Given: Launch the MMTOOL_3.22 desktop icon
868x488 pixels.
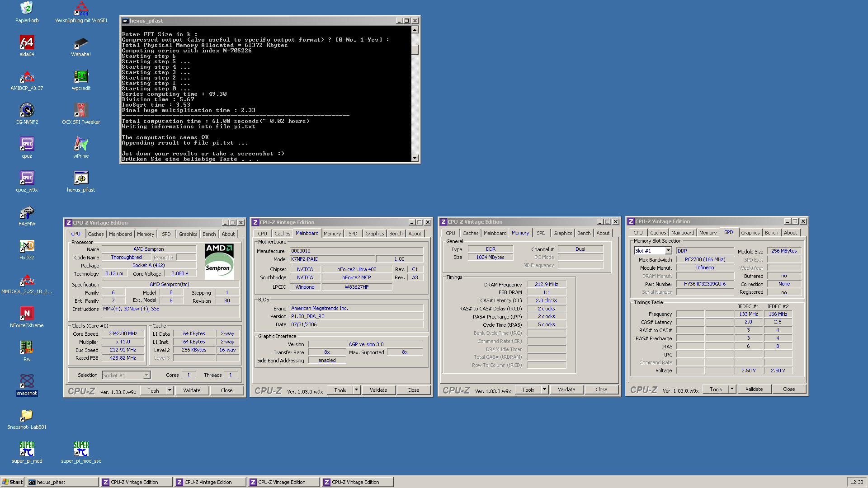Looking at the screenshot, I should (x=27, y=279).
